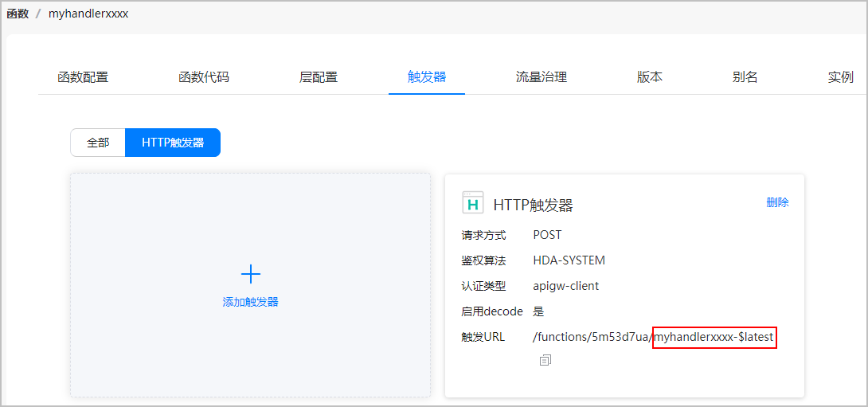868x407 pixels.
Task: Click the trigger URL path text
Action: pos(653,337)
